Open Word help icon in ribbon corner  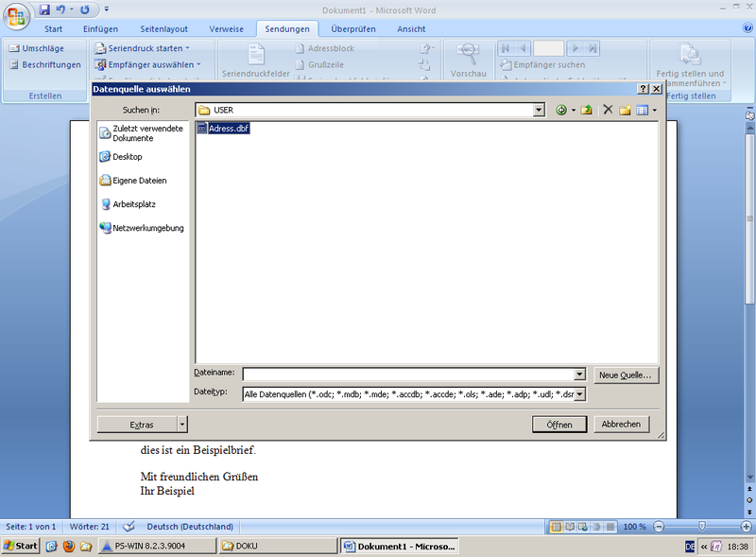[x=747, y=28]
